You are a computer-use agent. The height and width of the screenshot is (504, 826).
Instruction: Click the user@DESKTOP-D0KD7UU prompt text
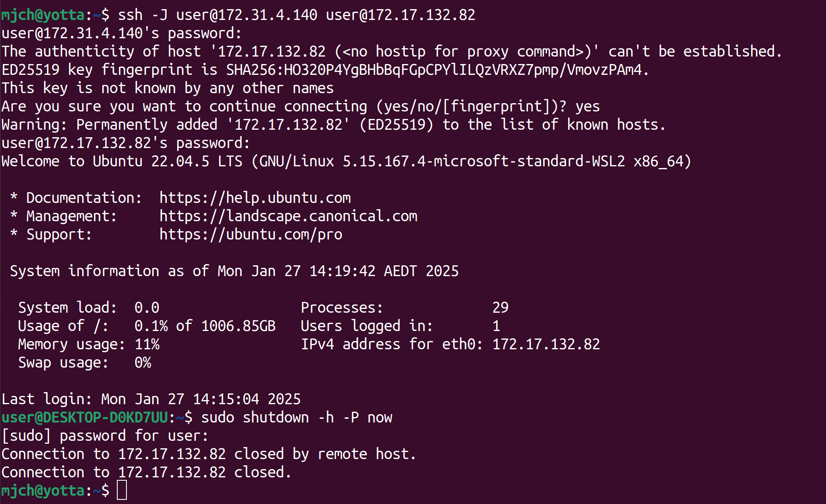[x=84, y=418]
